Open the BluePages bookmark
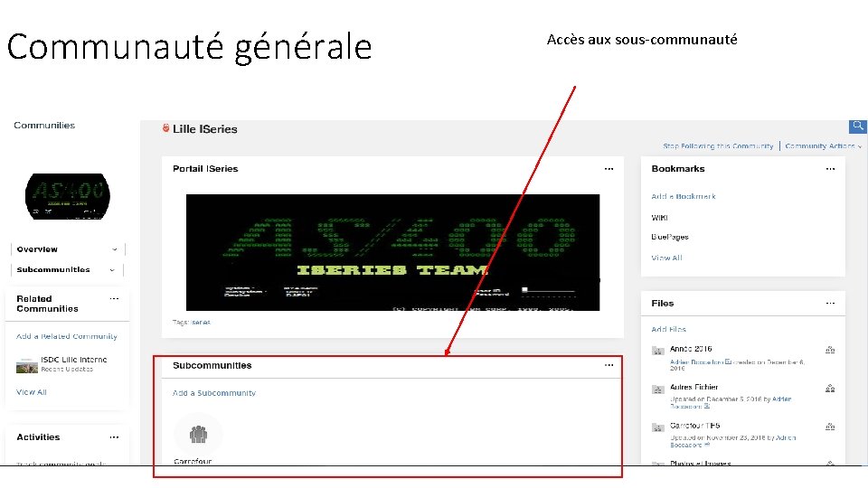Viewport: 868px width, 488px height. (670, 237)
